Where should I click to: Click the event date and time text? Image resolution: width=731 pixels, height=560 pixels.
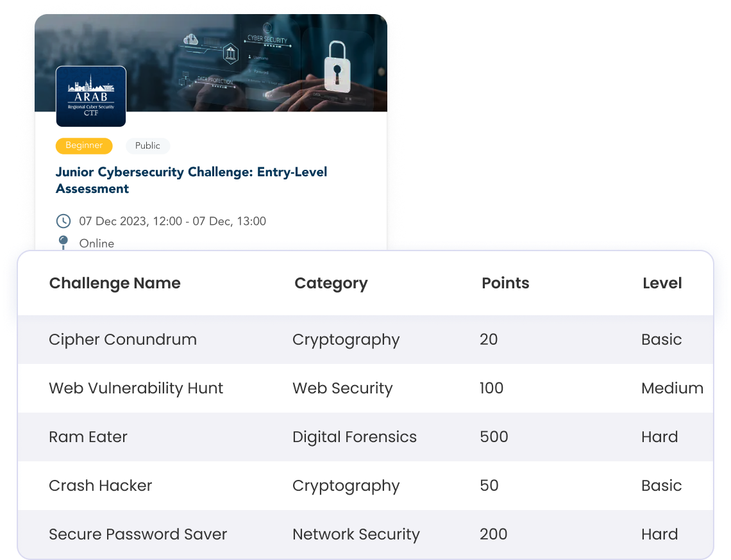[172, 220]
